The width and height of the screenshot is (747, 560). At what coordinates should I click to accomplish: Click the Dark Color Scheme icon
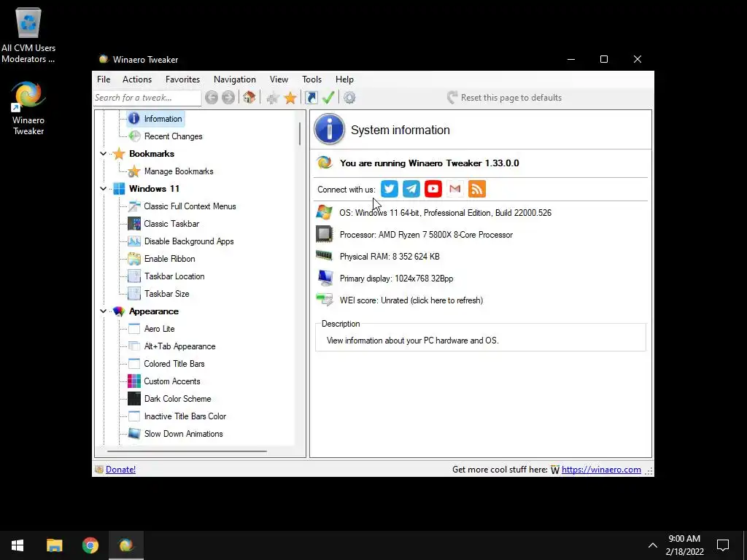pyautogui.click(x=134, y=399)
